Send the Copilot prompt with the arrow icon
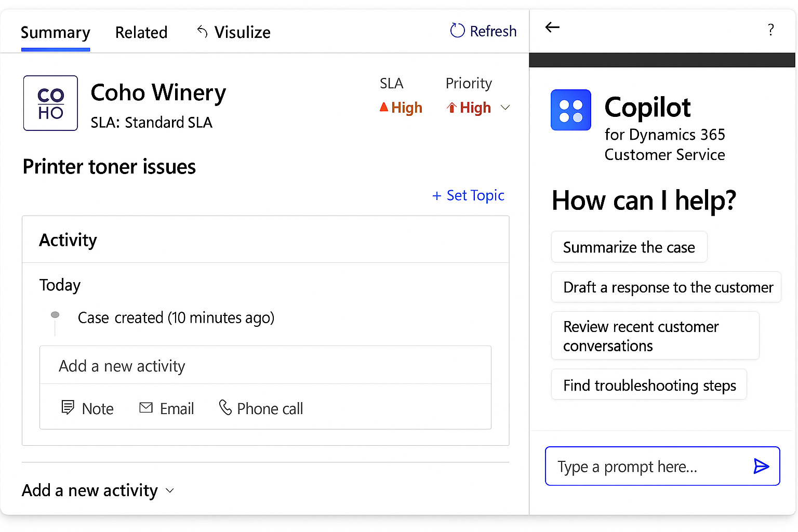 tap(761, 466)
